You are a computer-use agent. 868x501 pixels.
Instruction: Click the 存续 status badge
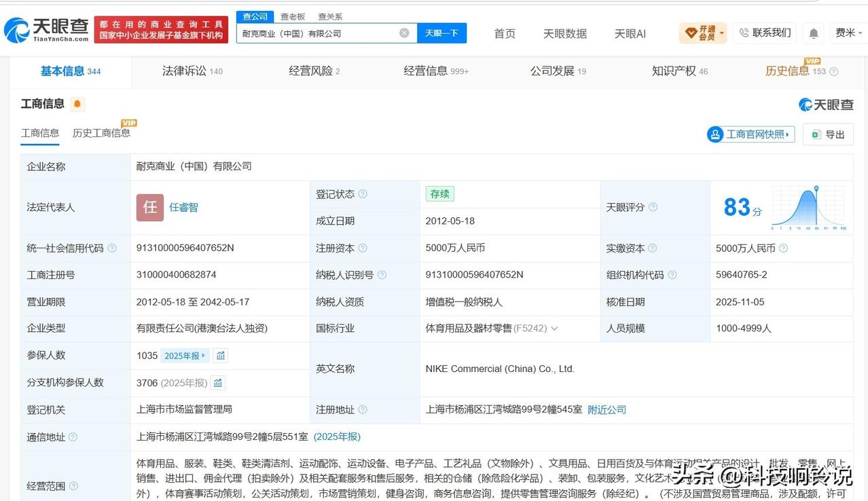[x=439, y=194]
